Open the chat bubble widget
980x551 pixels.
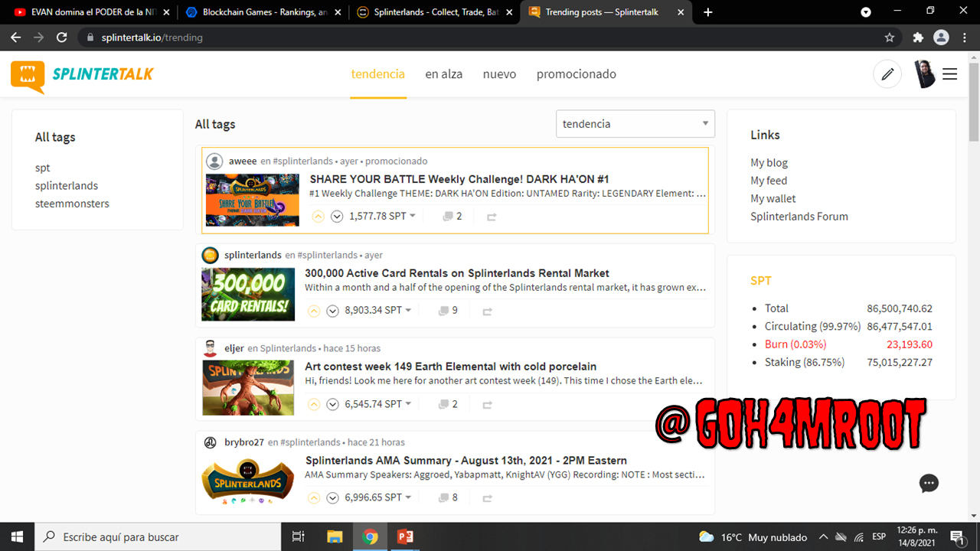(x=929, y=484)
